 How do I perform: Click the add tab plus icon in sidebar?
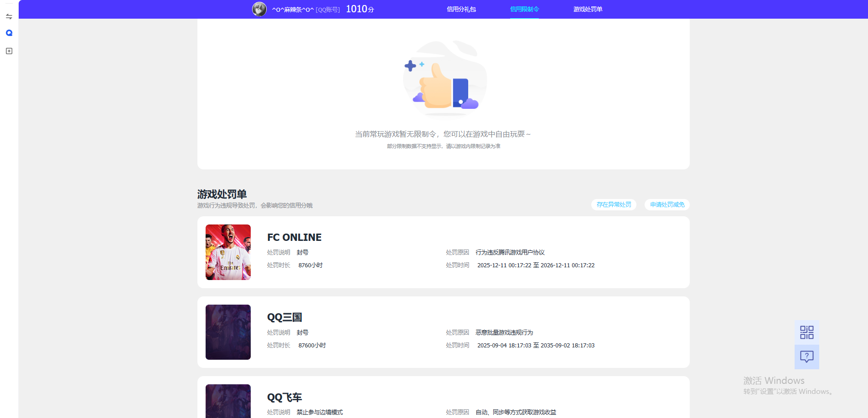click(9, 51)
